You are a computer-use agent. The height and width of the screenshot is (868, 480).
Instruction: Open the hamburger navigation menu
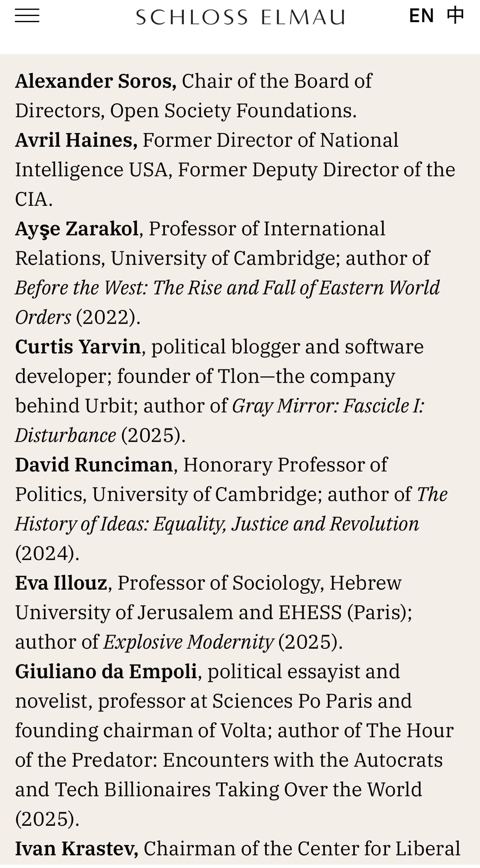pyautogui.click(x=27, y=16)
